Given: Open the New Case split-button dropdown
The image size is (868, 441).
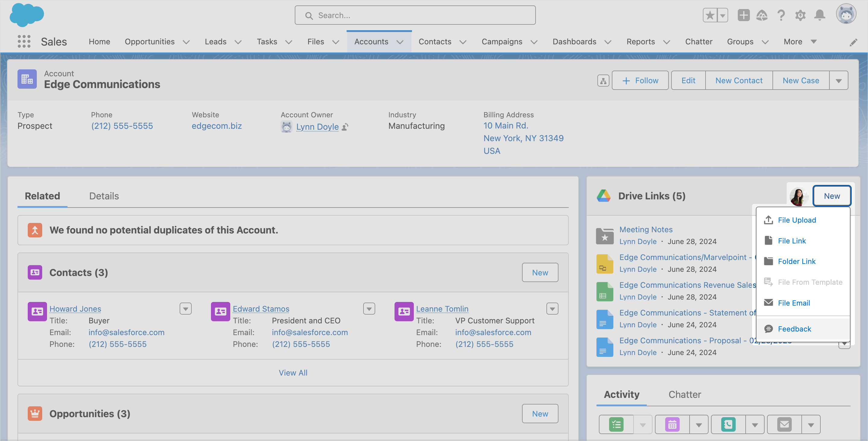Looking at the screenshot, I should [839, 80].
